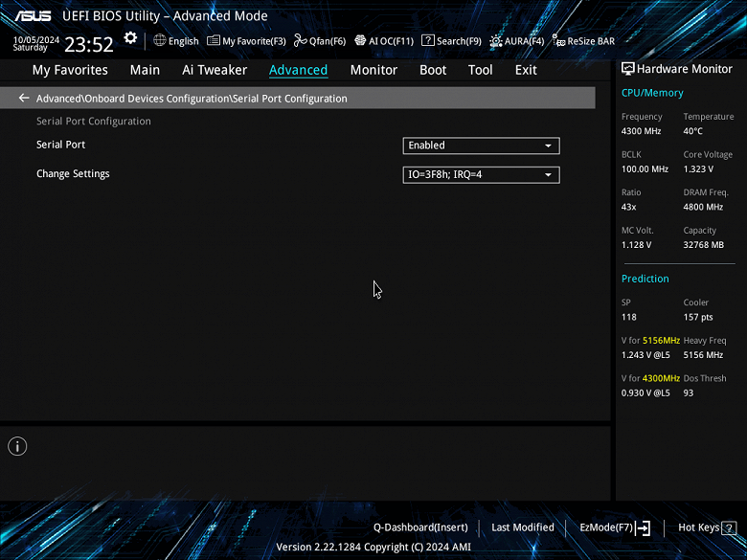Image resolution: width=747 pixels, height=560 pixels.
Task: Click the ReSize BAR icon
Action: coord(558,40)
